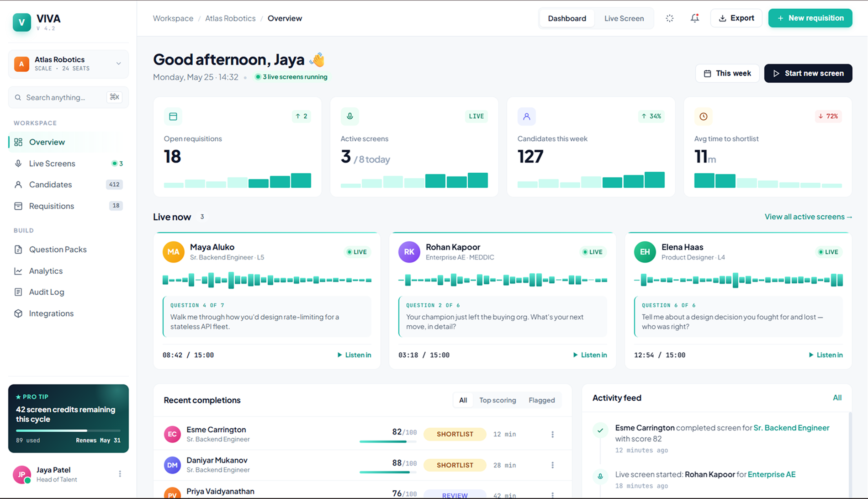Open View all active screens link
The image size is (868, 499).
[808, 217]
